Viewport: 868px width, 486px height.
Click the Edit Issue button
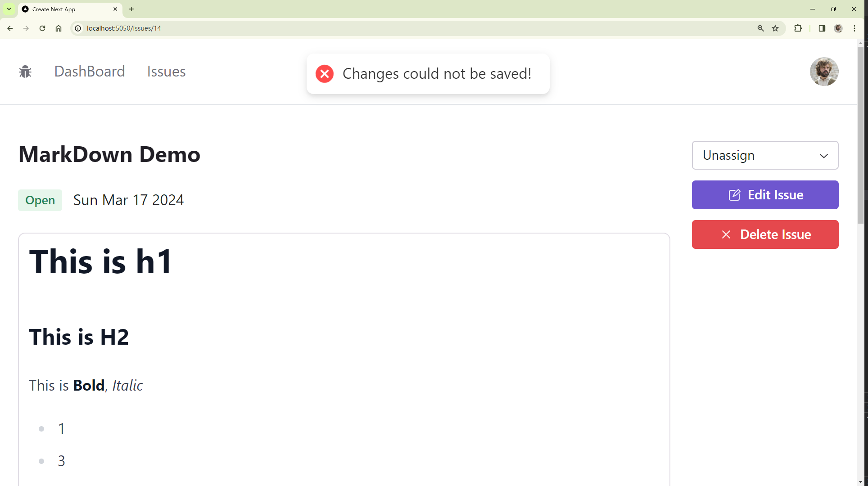click(765, 195)
